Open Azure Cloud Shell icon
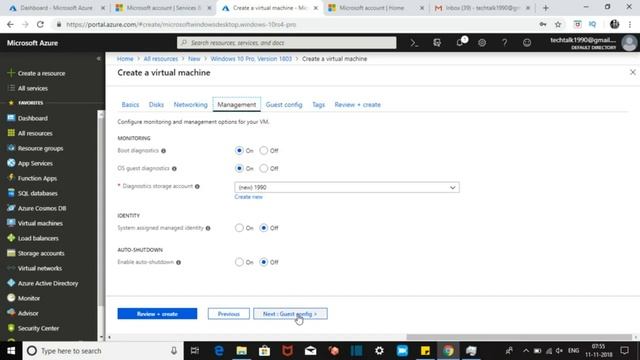Image resolution: width=640 pixels, height=360 pixels. pos(414,43)
